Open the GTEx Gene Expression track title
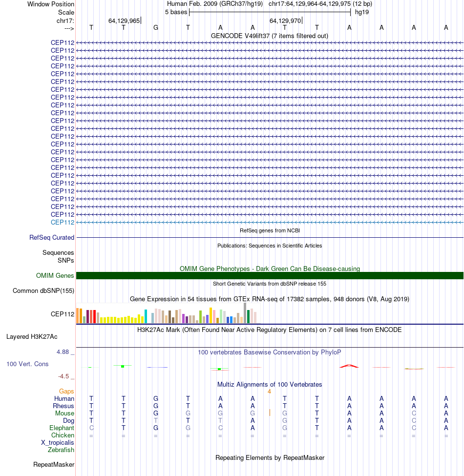This screenshot has height=476, width=464. pyautogui.click(x=270, y=299)
